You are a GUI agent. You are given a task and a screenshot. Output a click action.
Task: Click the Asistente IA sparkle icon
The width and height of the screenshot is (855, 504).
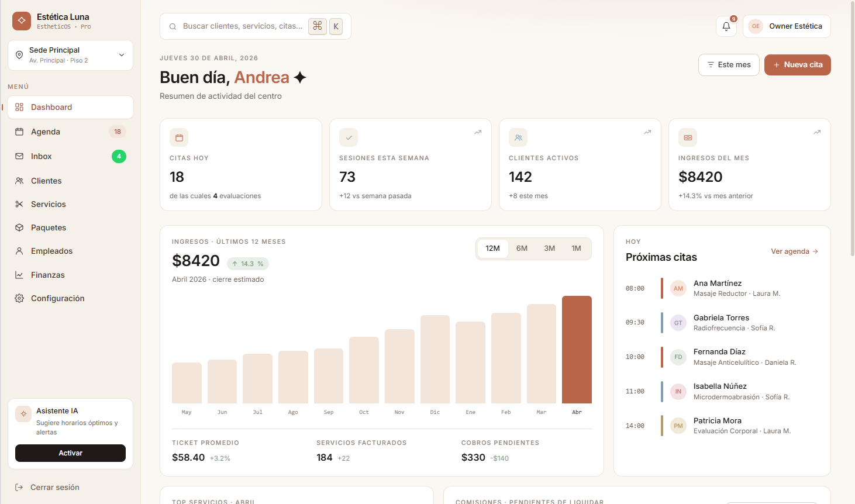click(23, 414)
